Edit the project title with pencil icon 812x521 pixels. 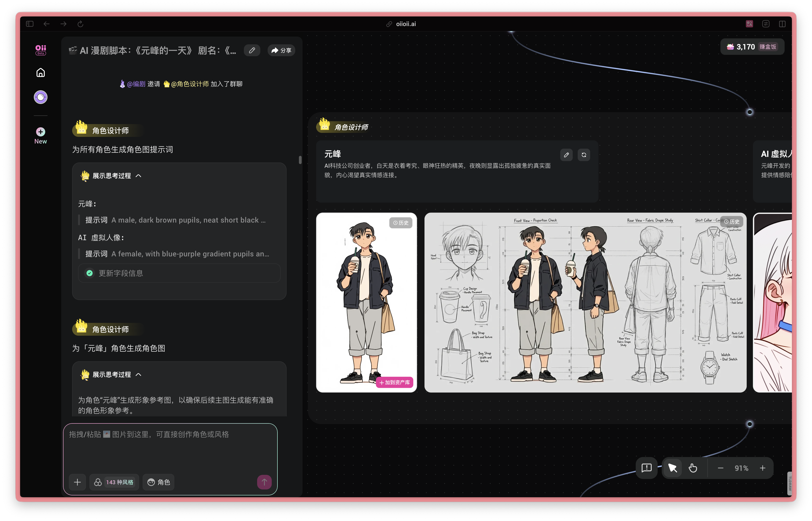[252, 51]
